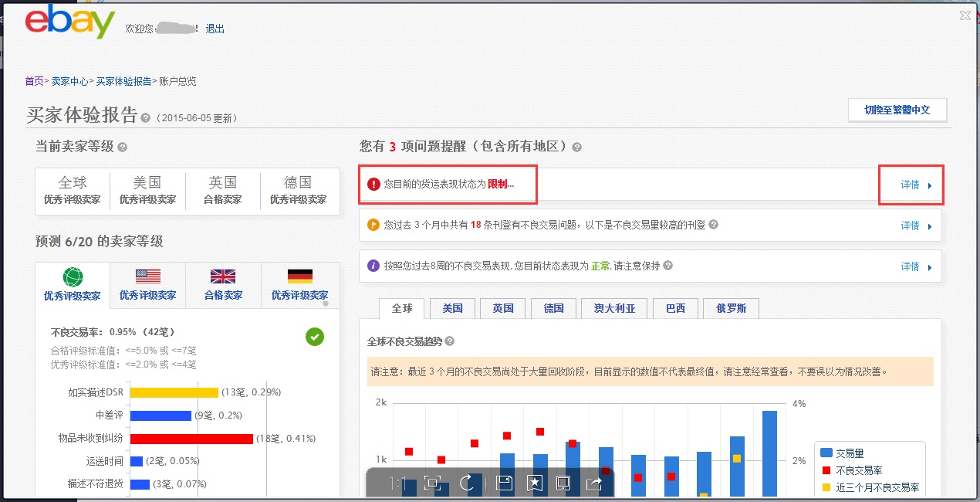Switch to the 俄罗斯 trend tab
This screenshot has height=502, width=980.
coord(731,308)
